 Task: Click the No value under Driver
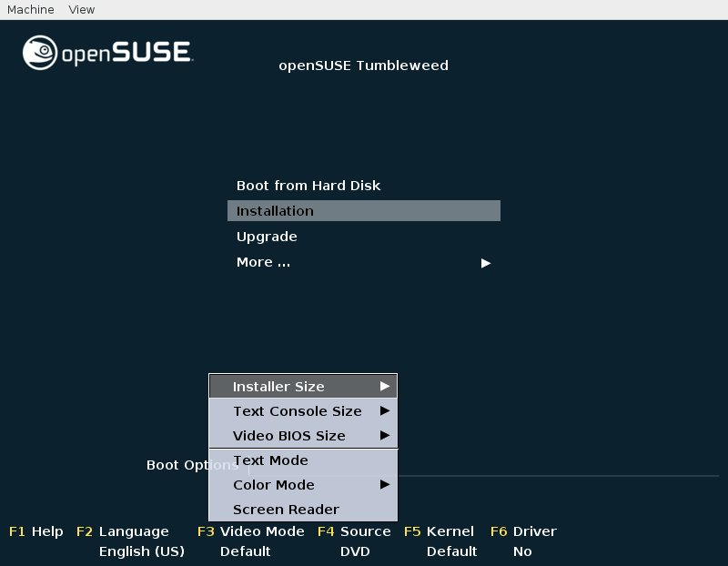522,551
